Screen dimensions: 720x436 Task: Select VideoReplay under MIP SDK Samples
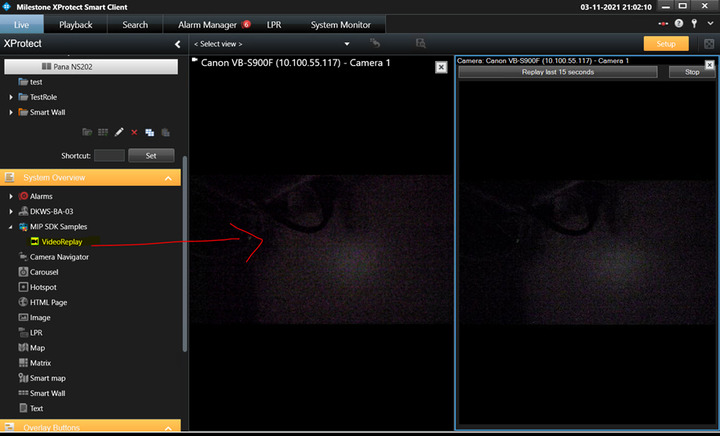coord(62,242)
